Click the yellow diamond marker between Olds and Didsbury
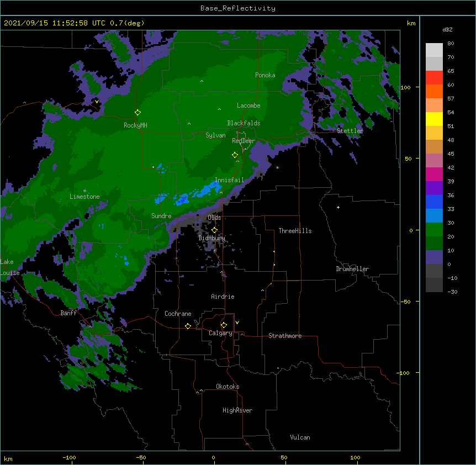The height and width of the screenshot is (465, 476). click(214, 230)
